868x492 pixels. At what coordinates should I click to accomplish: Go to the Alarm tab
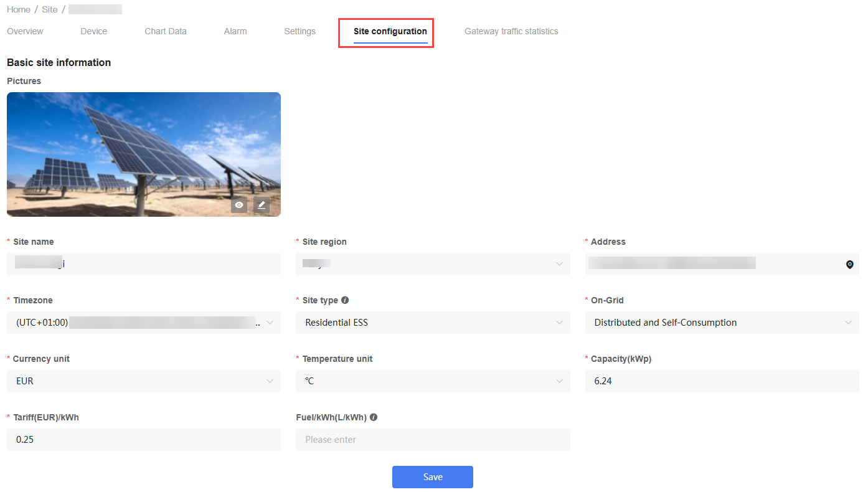(235, 31)
